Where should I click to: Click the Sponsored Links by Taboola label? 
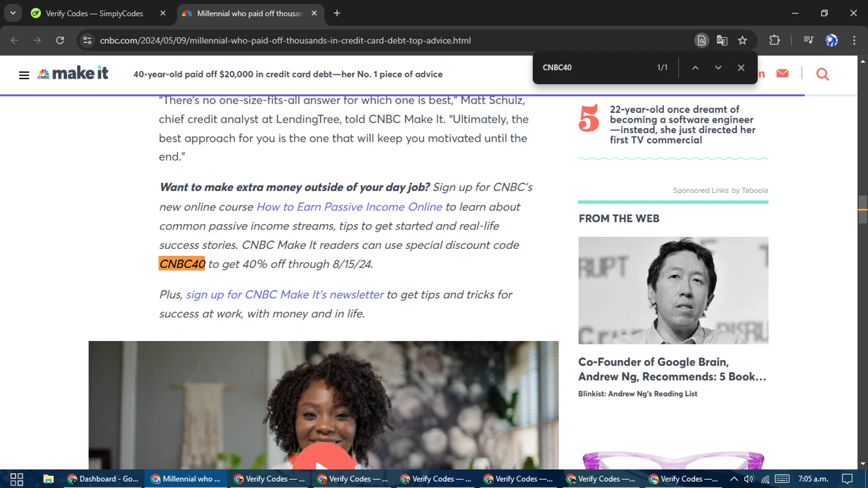(x=720, y=190)
